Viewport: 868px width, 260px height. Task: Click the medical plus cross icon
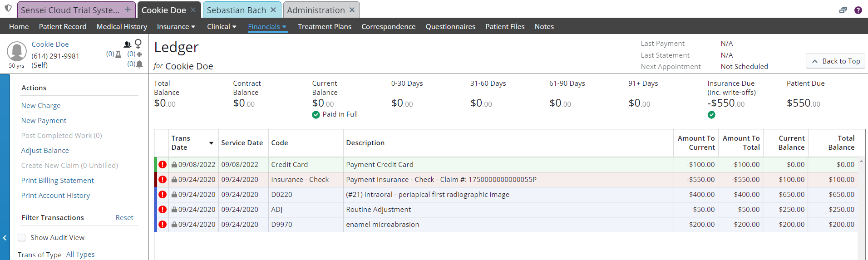tap(139, 54)
